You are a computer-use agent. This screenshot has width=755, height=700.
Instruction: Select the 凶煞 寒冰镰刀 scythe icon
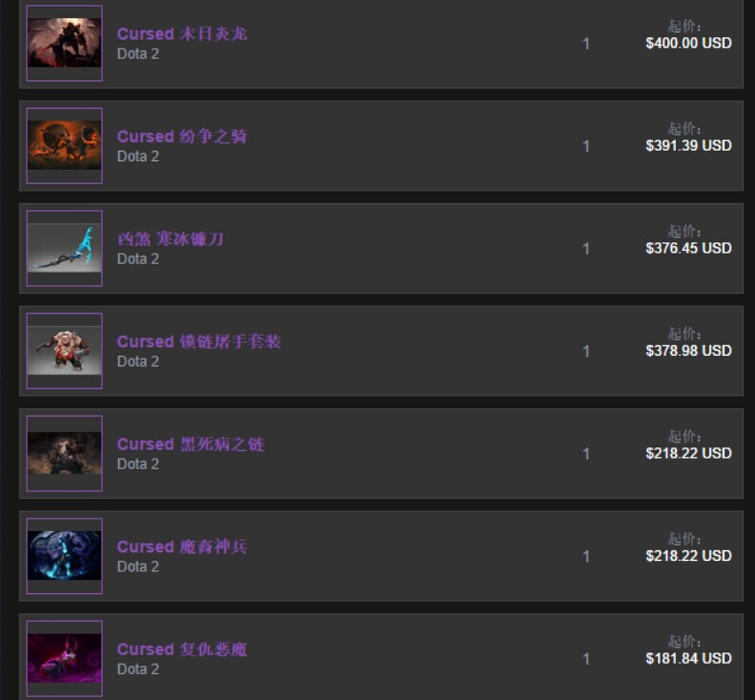click(x=65, y=248)
